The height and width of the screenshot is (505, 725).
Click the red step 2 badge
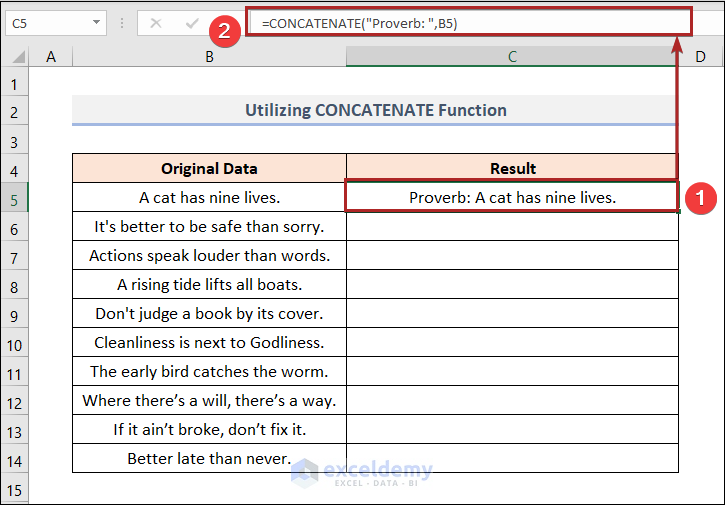tap(225, 31)
